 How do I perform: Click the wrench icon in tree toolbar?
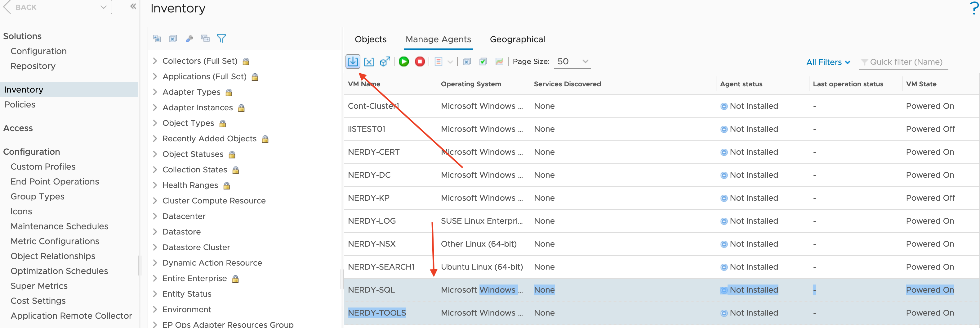[189, 39]
